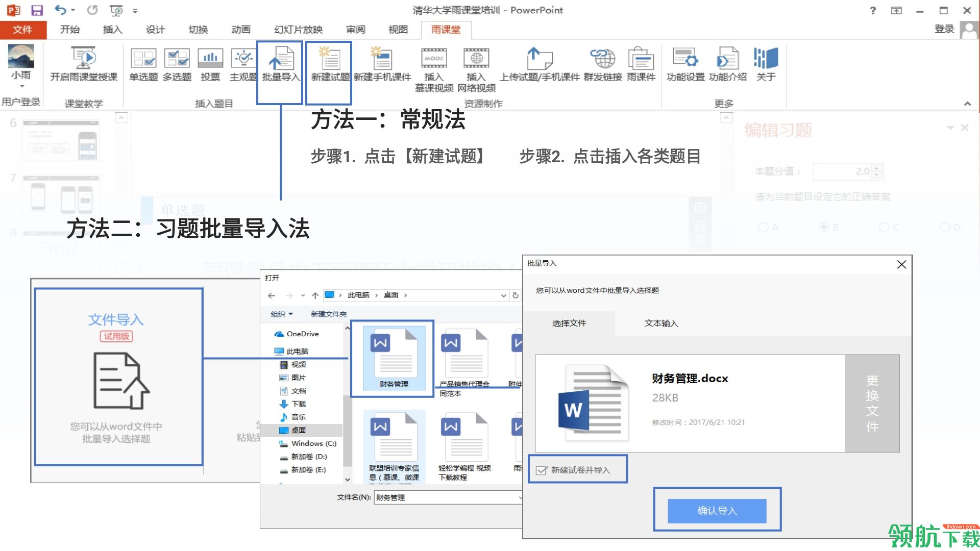Insert a 主观题 question
The width and height of the screenshot is (980, 551).
click(242, 64)
